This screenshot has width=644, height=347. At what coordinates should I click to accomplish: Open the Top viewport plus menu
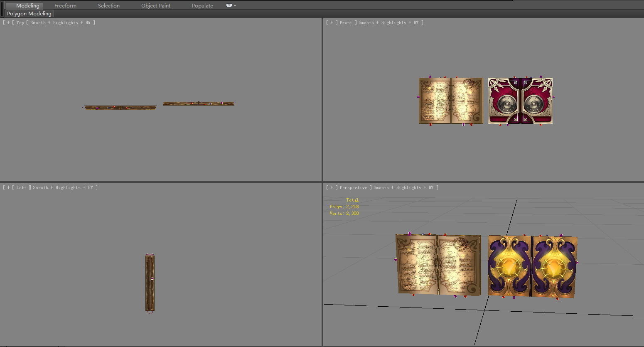click(8, 22)
